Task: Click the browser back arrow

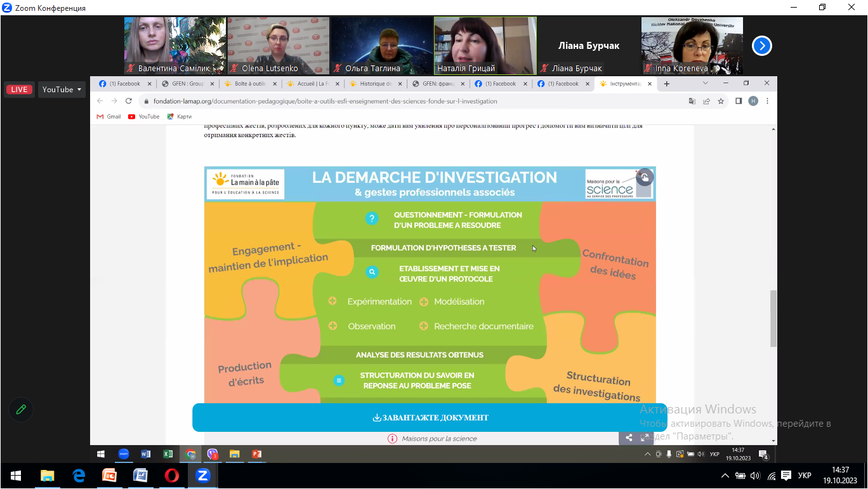Action: [100, 101]
